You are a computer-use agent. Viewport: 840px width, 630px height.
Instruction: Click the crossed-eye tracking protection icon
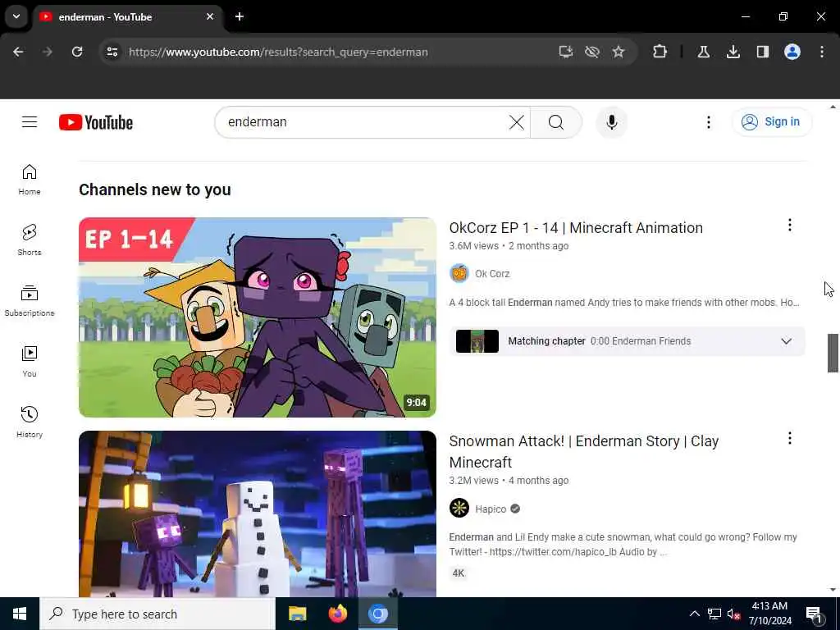592,52
